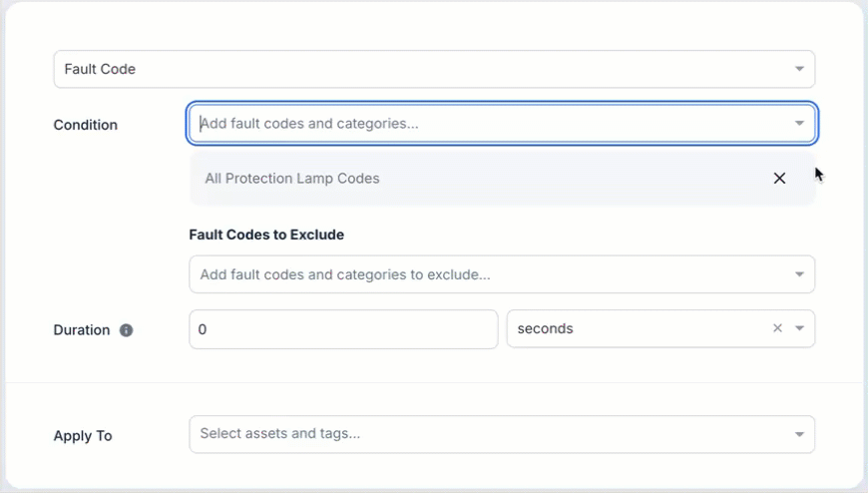Click the divider line above Apply To

point(434,382)
